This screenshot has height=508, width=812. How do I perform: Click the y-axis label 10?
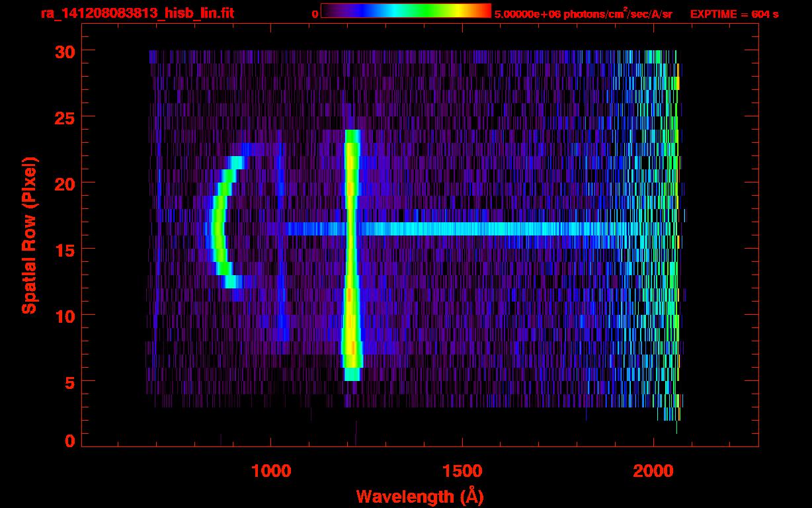click(65, 316)
